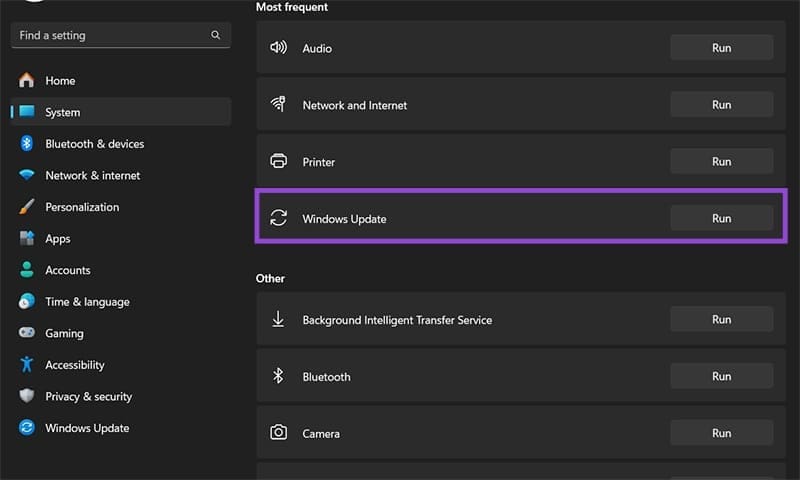The image size is (800, 480).
Task: Open Windows Update in sidebar
Action: pos(87,428)
